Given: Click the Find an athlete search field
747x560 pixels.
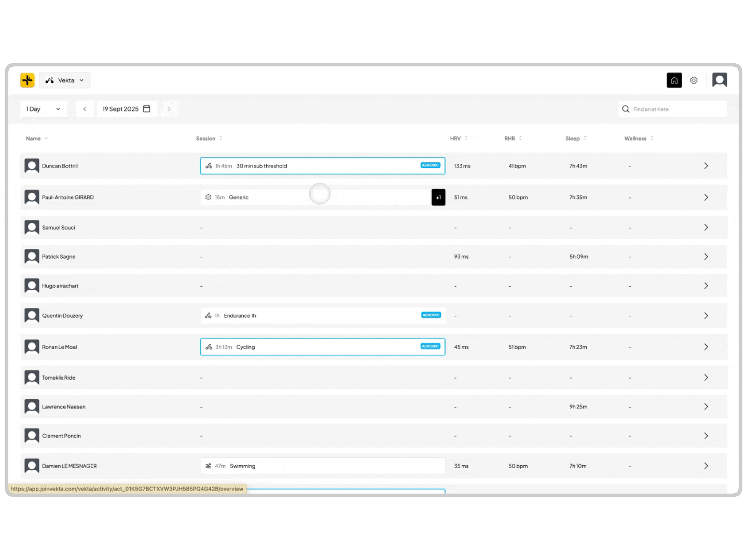Looking at the screenshot, I should click(674, 109).
